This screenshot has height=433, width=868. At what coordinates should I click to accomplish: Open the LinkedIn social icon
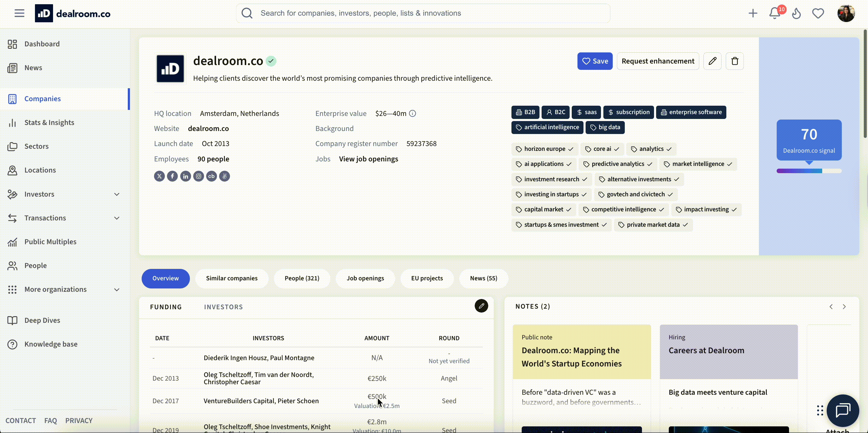(x=185, y=176)
